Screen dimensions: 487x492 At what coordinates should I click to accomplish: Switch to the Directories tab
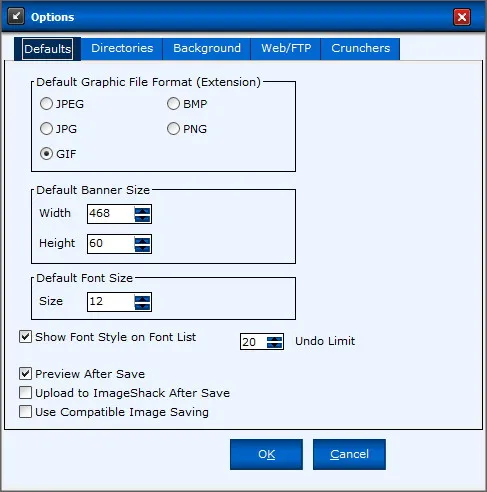(x=122, y=49)
